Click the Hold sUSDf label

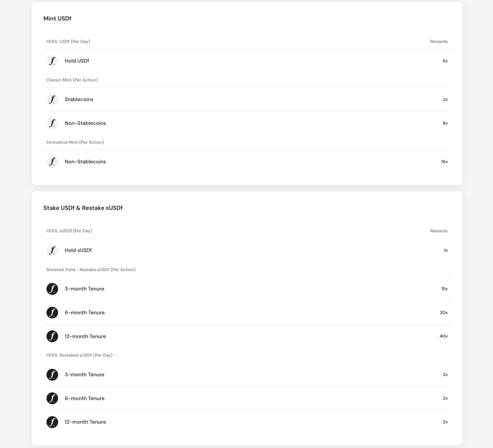[78, 250]
